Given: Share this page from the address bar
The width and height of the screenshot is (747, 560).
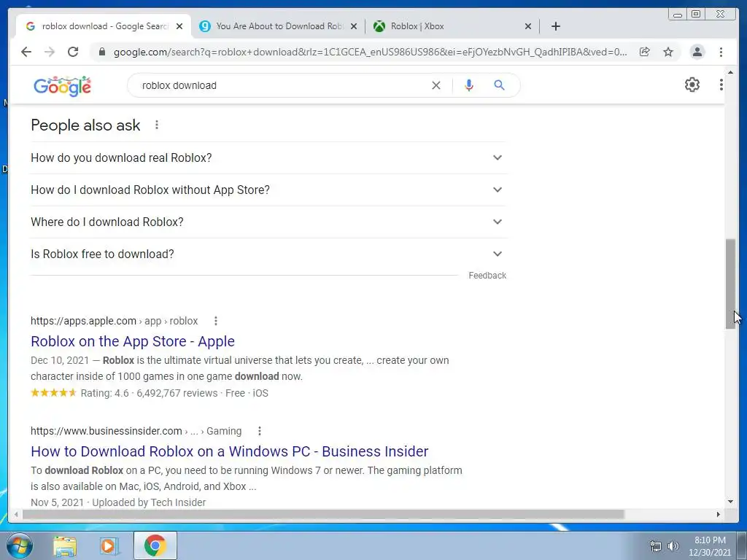Looking at the screenshot, I should 645,52.
